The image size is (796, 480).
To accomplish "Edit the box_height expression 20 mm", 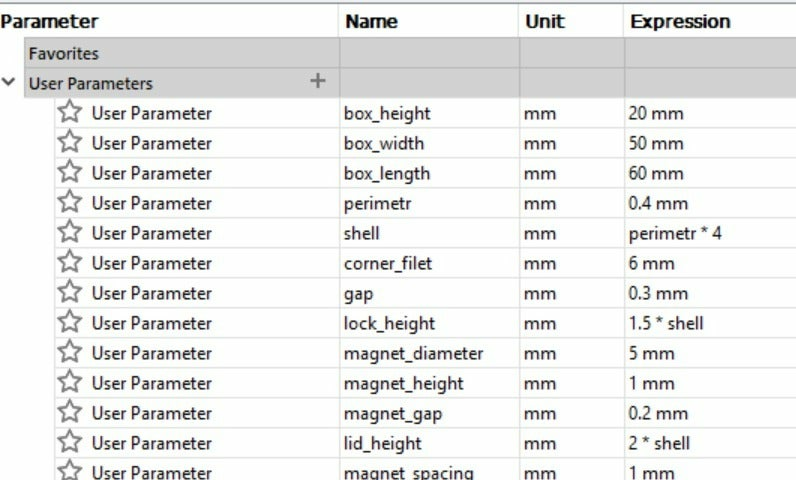I will point(656,113).
